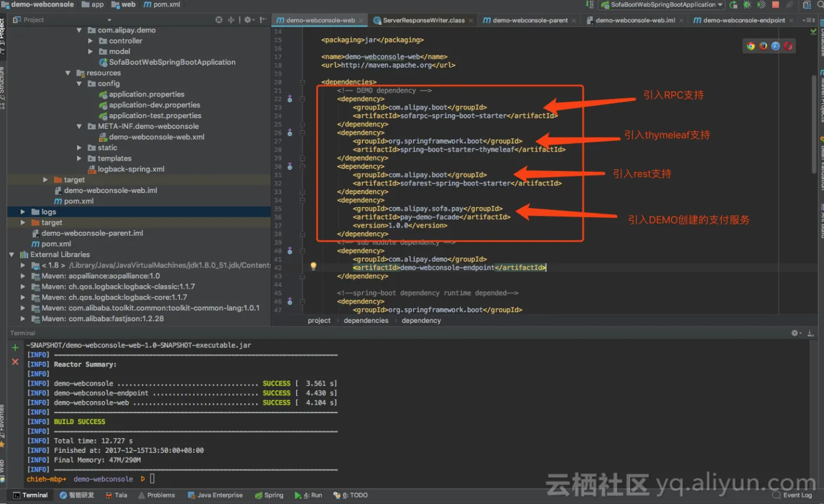
Task: Click 'dependencies' in editor breadcrumb
Action: (366, 321)
